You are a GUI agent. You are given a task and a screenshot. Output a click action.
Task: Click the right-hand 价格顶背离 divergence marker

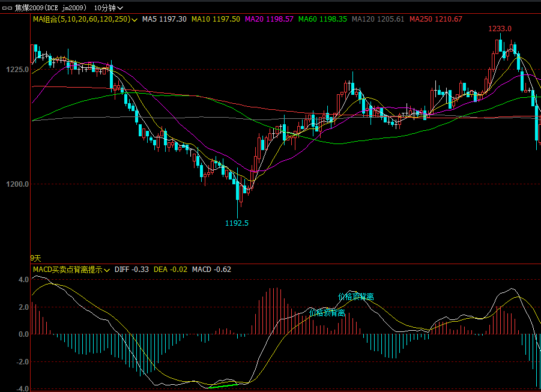click(x=355, y=297)
